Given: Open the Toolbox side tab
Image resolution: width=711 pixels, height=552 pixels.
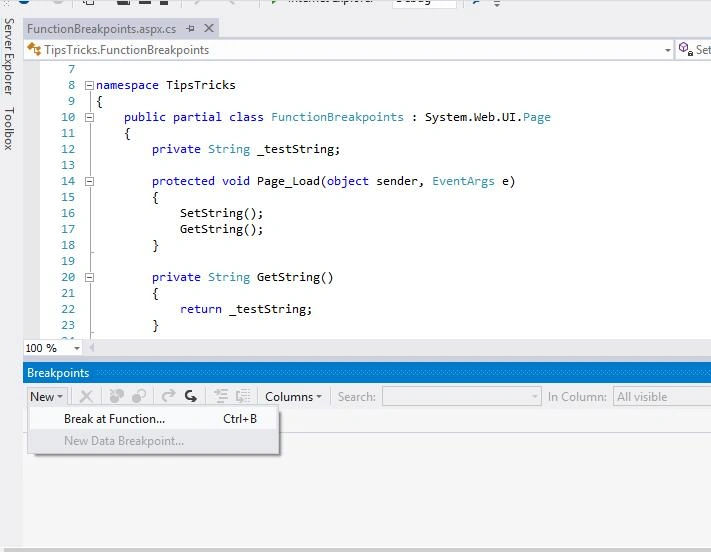Looking at the screenshot, I should tap(9, 129).
